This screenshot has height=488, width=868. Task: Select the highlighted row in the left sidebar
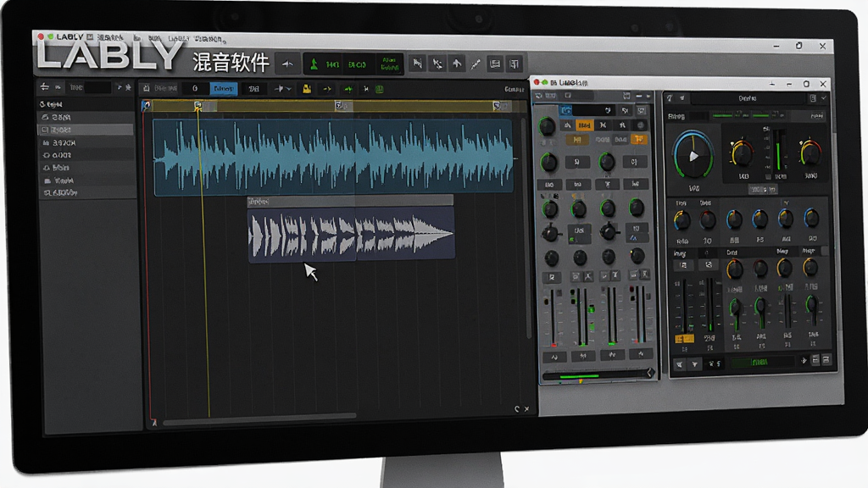pyautogui.click(x=86, y=130)
